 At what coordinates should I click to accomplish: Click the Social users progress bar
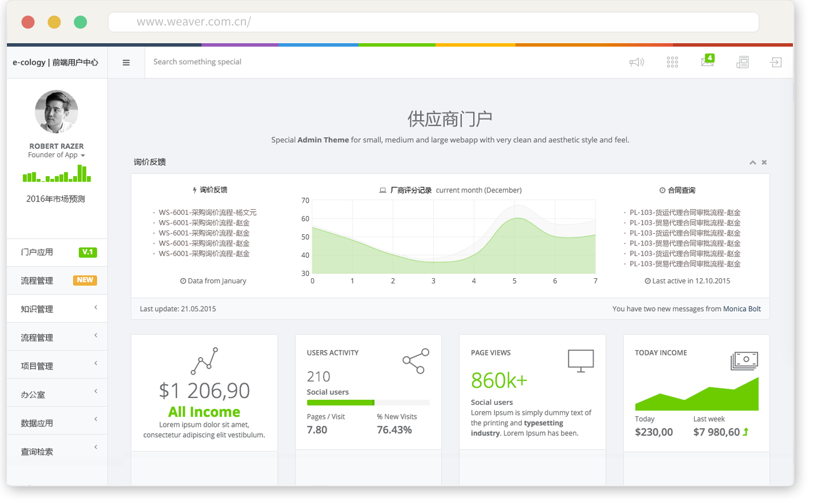coord(368,403)
